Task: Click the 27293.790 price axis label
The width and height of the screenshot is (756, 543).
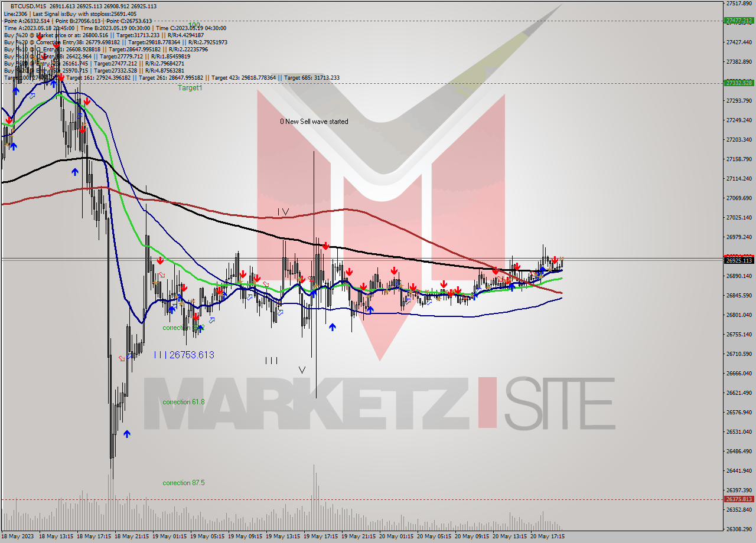Action: [739, 101]
